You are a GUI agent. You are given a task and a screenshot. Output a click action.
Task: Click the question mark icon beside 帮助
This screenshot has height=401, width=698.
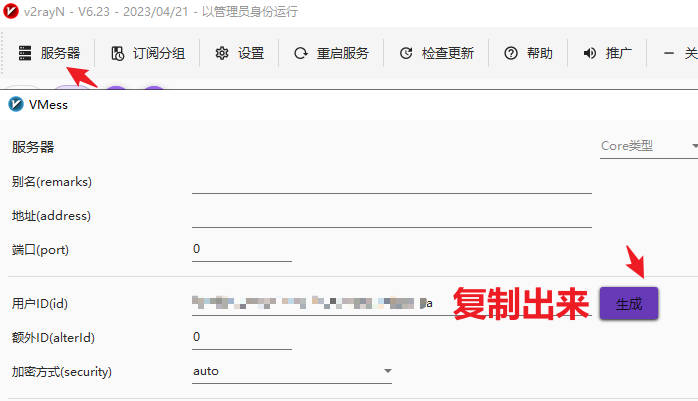(x=511, y=53)
